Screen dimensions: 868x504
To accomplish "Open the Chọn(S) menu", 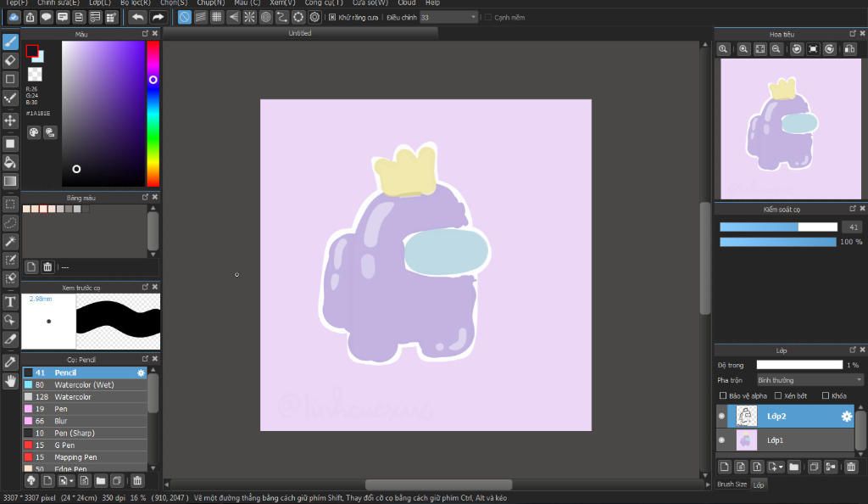I will pyautogui.click(x=174, y=3).
